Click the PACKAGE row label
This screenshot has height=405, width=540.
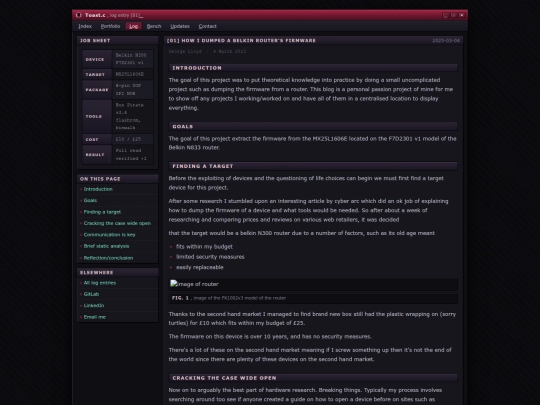point(97,90)
